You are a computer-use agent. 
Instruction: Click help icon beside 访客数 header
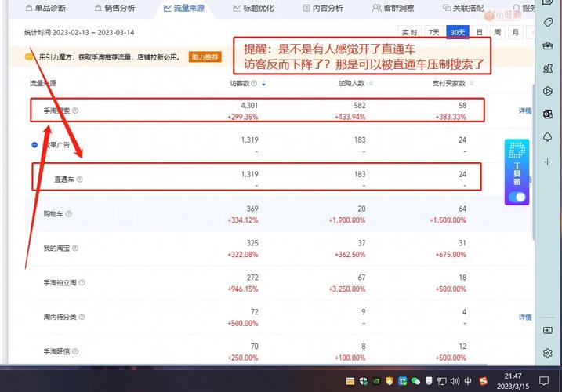(x=254, y=83)
